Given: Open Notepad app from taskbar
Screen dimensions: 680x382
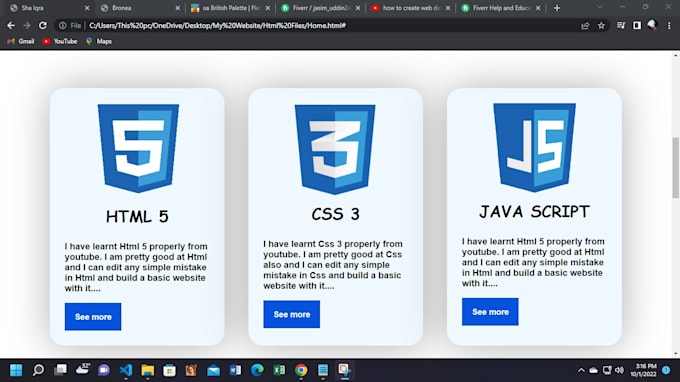Looking at the screenshot, I should click(x=323, y=370).
